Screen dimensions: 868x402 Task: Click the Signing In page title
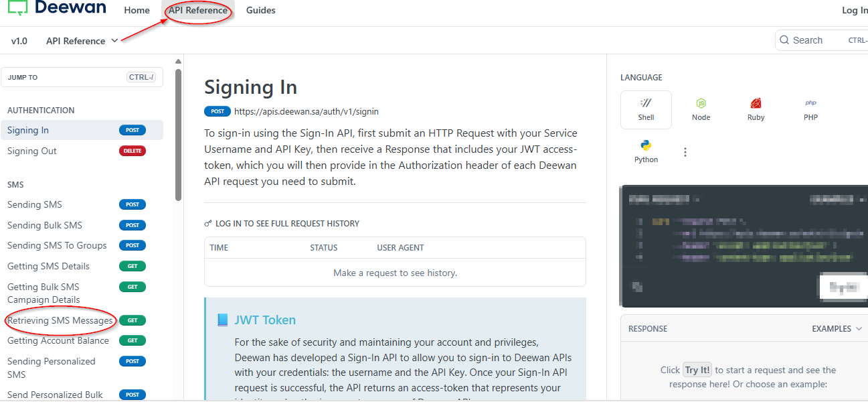(x=251, y=87)
